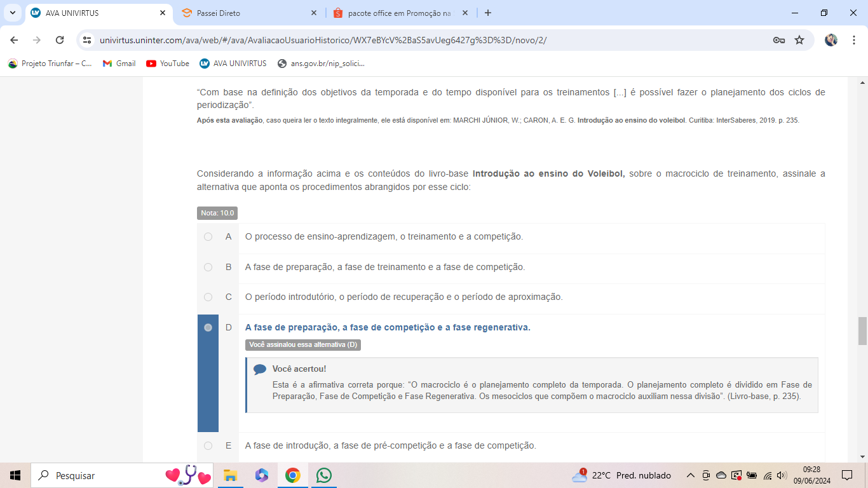Select radio button for alternative A
The height and width of the screenshot is (488, 868).
tap(208, 237)
